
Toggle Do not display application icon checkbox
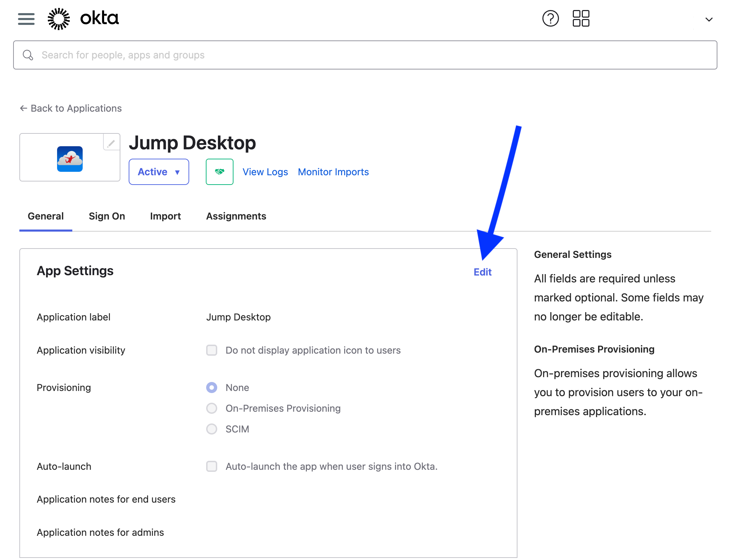(212, 350)
